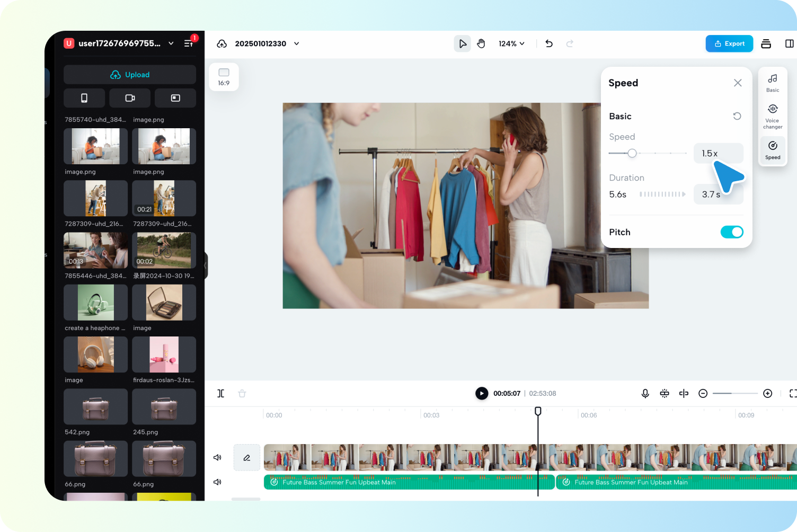This screenshot has height=532, width=797.
Task: Click the Speed slider handle
Action: (632, 153)
